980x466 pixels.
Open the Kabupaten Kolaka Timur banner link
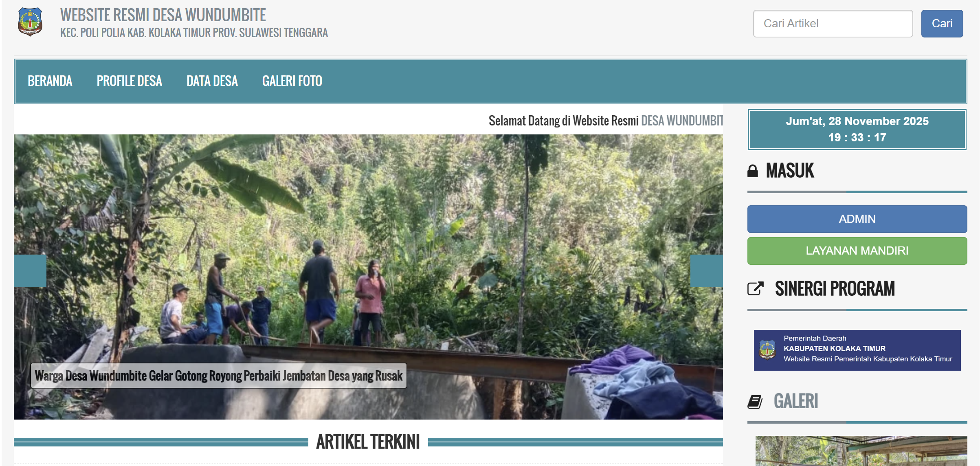point(857,350)
